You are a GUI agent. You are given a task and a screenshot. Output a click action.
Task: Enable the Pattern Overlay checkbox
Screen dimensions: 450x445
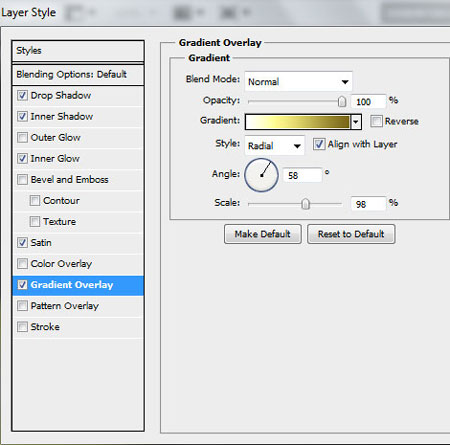22,306
